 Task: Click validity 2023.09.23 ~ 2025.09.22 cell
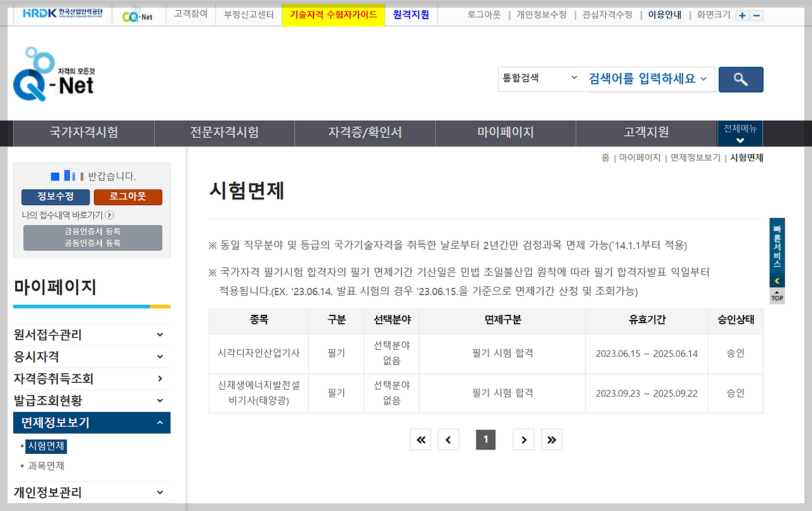tap(646, 393)
